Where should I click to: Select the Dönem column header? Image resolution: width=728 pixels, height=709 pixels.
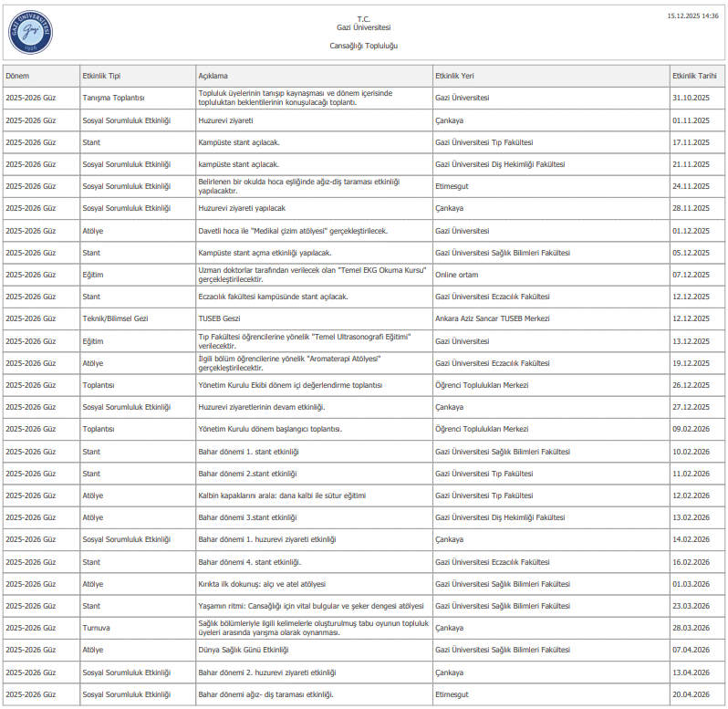16,76
